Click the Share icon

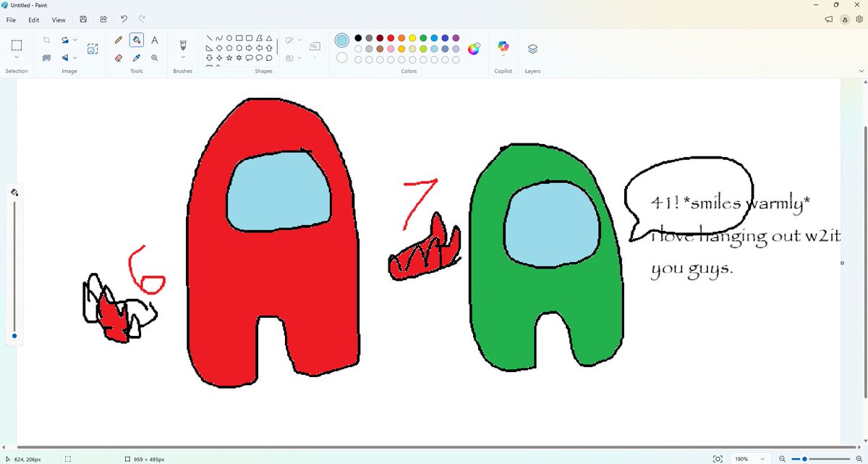click(x=103, y=20)
